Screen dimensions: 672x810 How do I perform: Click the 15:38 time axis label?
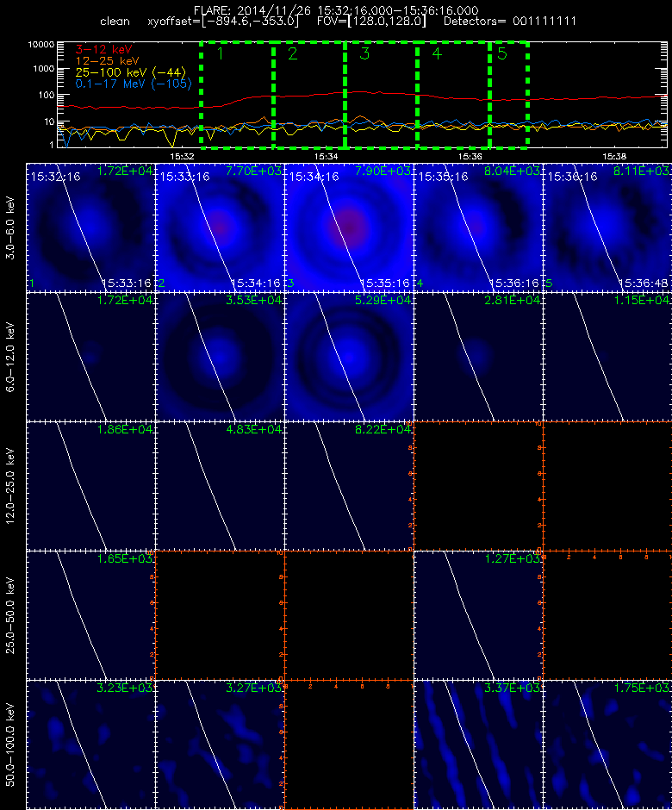614,156
